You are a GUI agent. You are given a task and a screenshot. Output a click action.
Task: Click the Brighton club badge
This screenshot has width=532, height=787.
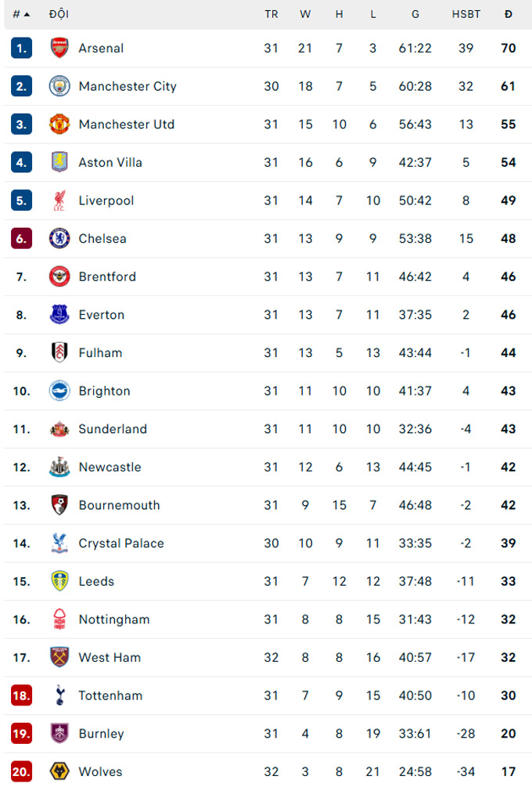59,391
